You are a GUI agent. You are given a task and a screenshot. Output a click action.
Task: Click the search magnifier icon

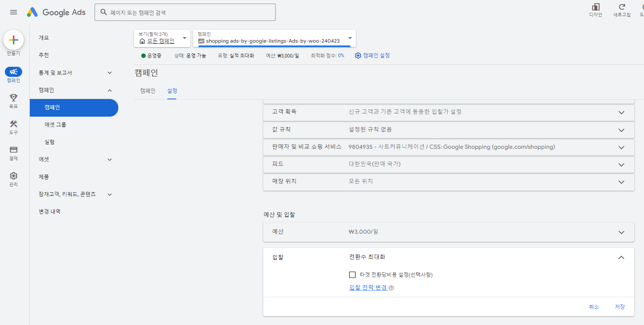pos(103,12)
